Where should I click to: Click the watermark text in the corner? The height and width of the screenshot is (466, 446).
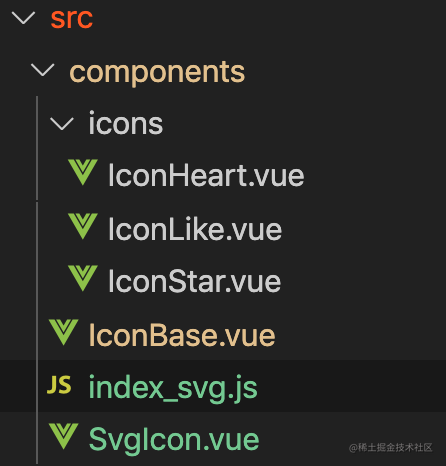click(x=390, y=447)
